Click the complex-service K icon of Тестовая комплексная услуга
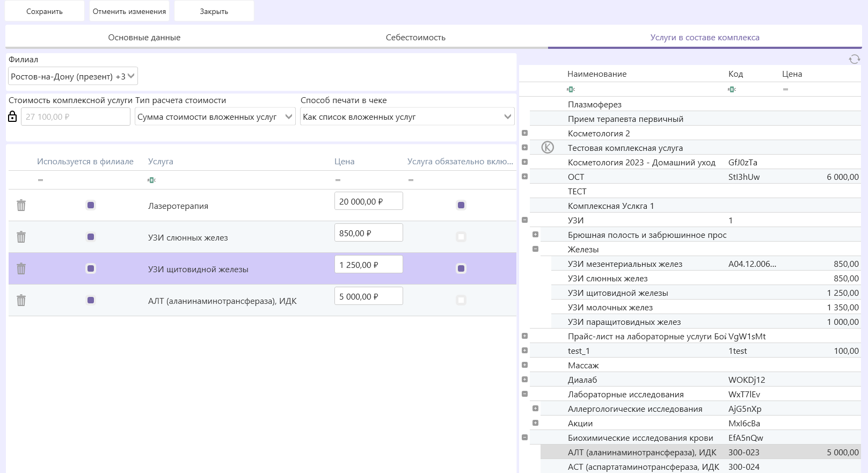Screen dimensions: 868x473 coord(548,147)
